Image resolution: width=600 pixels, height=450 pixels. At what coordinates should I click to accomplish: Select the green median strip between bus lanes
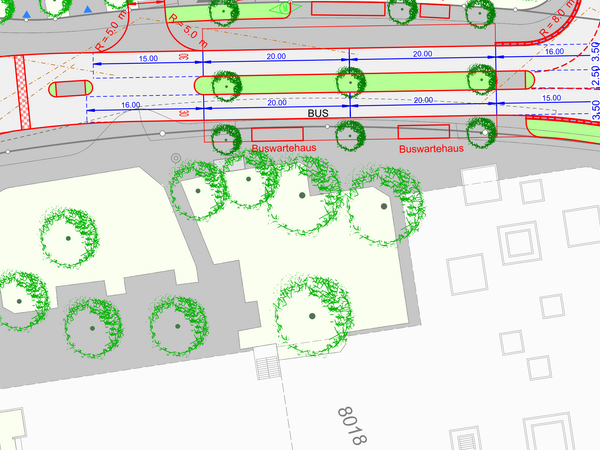[290, 84]
